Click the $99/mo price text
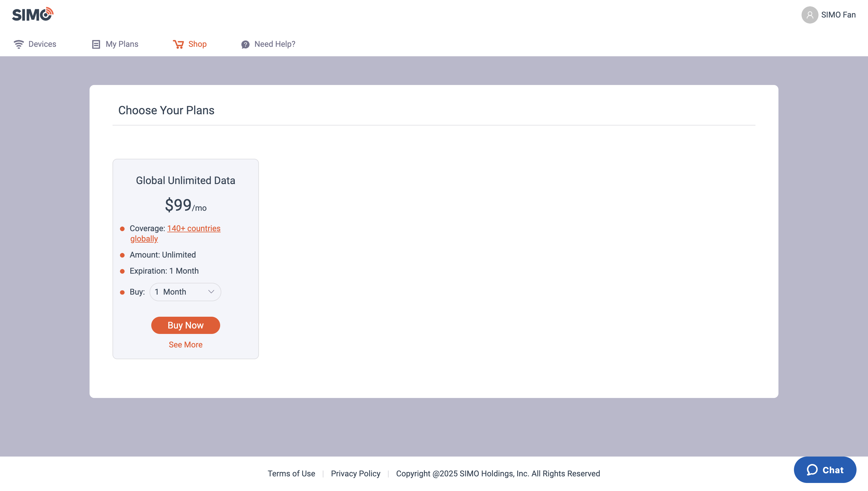 (x=186, y=205)
